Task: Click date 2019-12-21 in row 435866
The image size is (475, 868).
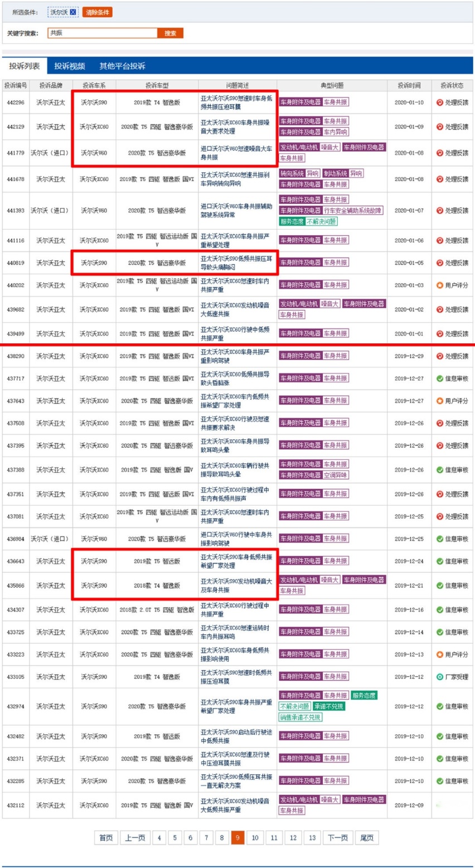Action: click(x=409, y=585)
